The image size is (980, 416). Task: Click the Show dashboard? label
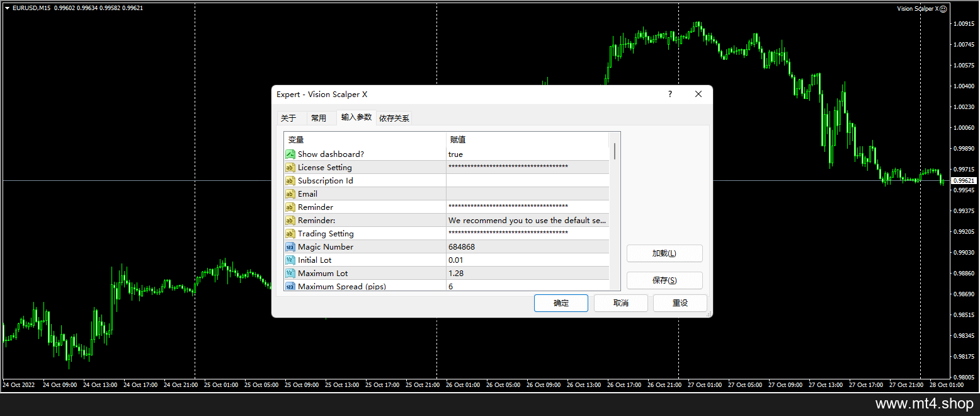pos(331,154)
